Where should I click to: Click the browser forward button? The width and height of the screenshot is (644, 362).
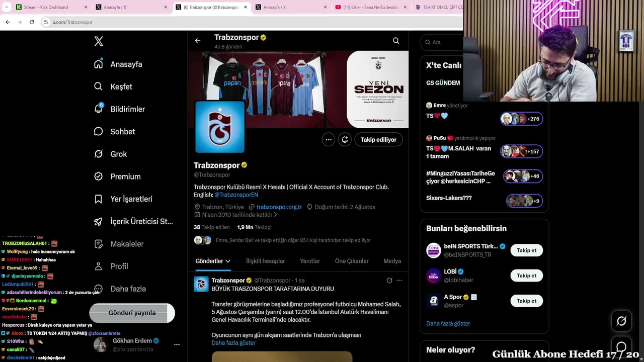click(20, 22)
